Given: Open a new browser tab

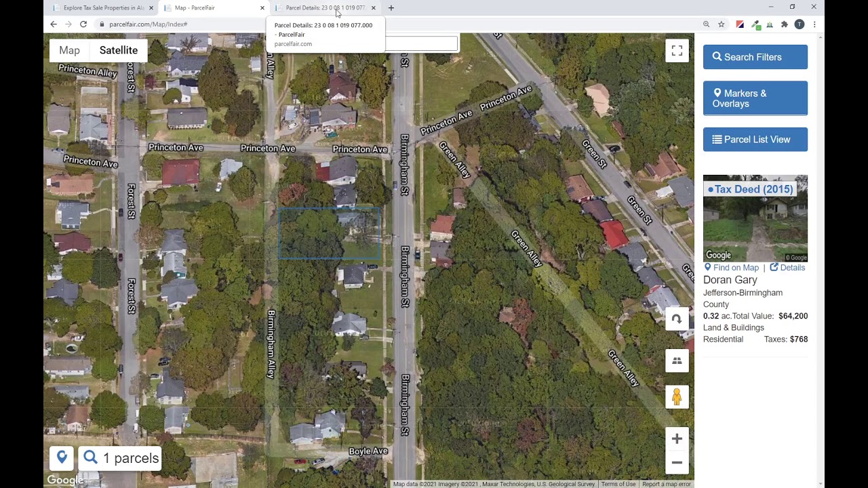Looking at the screenshot, I should [x=391, y=8].
